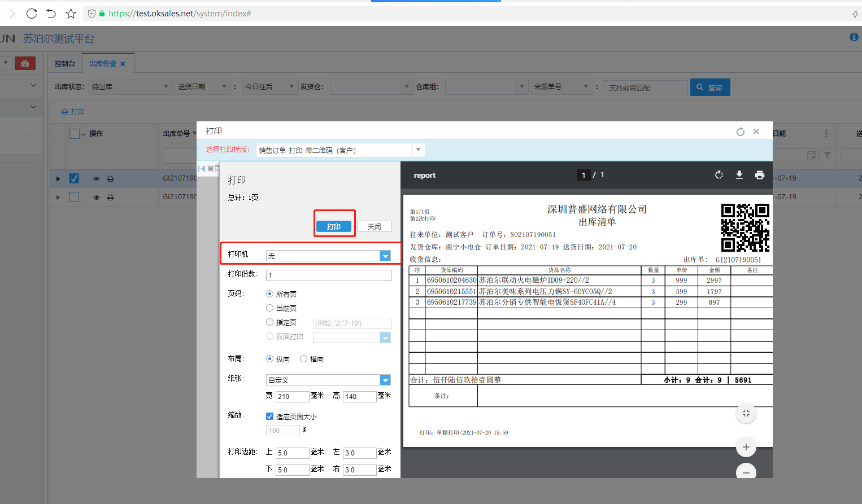Click the 关闭 button
This screenshot has height=504, width=862.
click(x=374, y=226)
